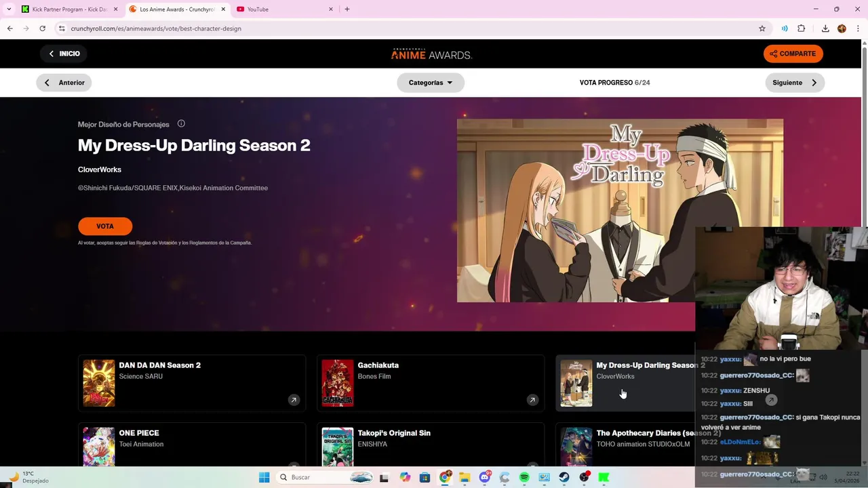Click the Crunchyroll Anime Awards logo

click(x=431, y=54)
